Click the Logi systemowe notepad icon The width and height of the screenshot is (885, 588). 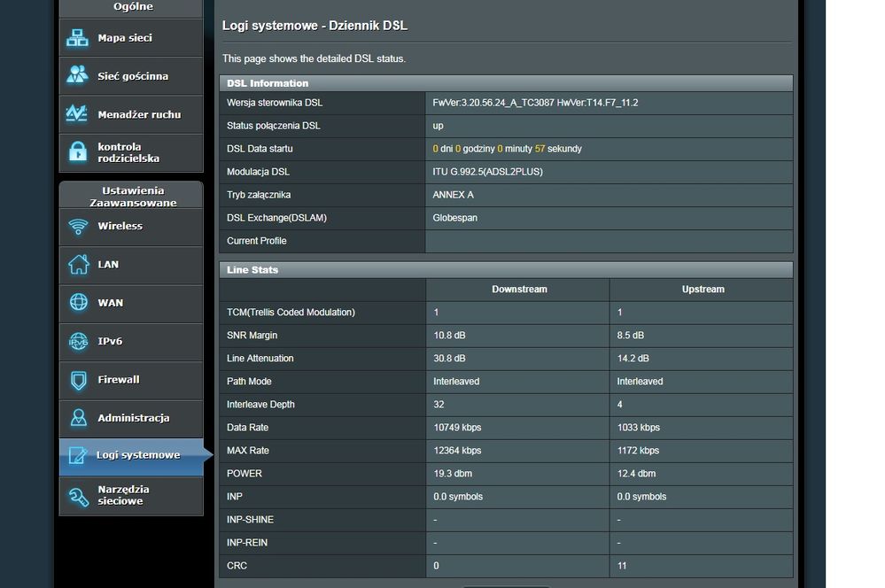[78, 455]
